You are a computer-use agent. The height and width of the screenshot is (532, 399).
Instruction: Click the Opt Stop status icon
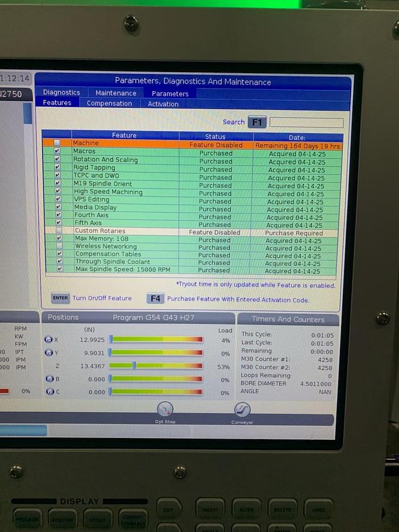(165, 409)
